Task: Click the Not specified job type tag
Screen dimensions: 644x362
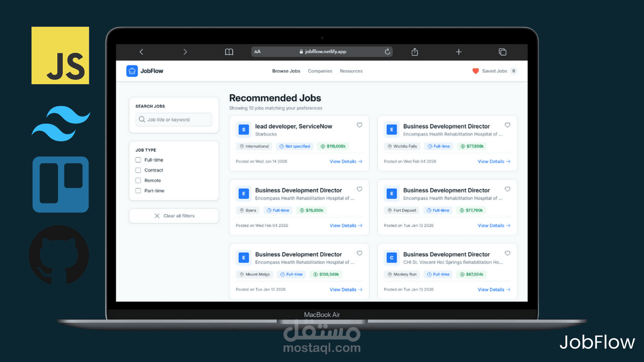Action: [295, 146]
